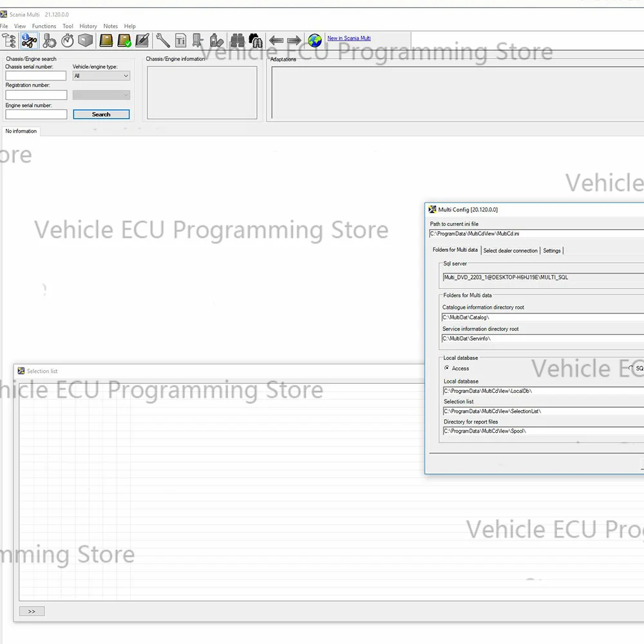
Task: Click the notebook with pen icon
Action: pyautogui.click(x=142, y=41)
